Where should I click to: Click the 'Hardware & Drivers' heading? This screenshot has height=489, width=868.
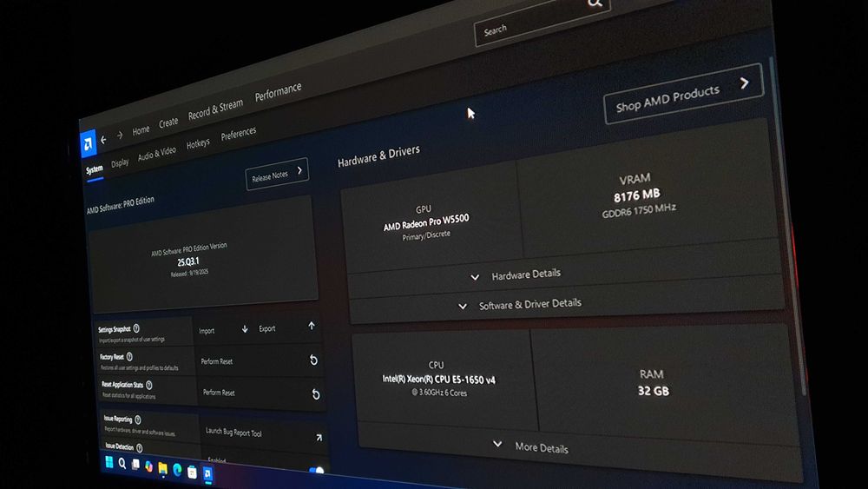tap(378, 156)
